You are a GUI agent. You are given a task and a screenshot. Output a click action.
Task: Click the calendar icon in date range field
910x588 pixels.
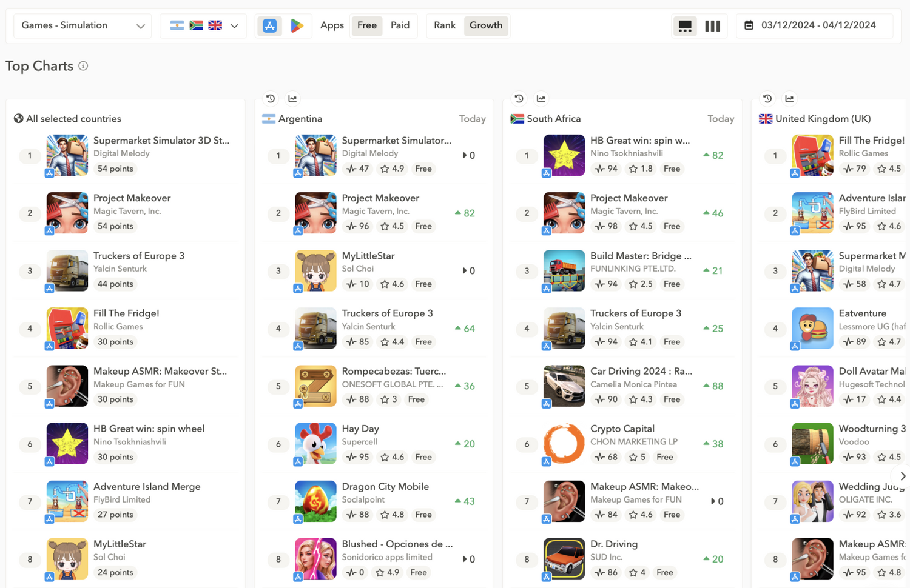pyautogui.click(x=749, y=25)
